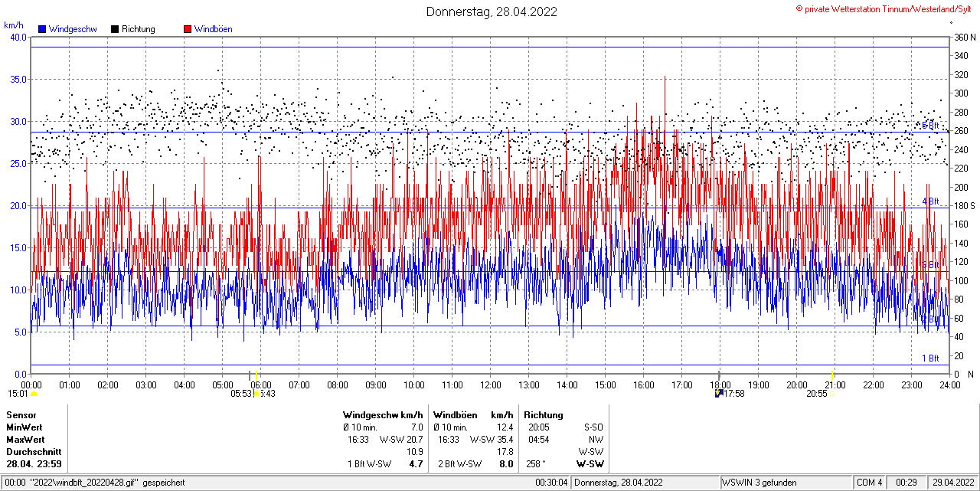The image size is (980, 491).
Task: Click the current wind speed value 4.7
Action: point(416,464)
